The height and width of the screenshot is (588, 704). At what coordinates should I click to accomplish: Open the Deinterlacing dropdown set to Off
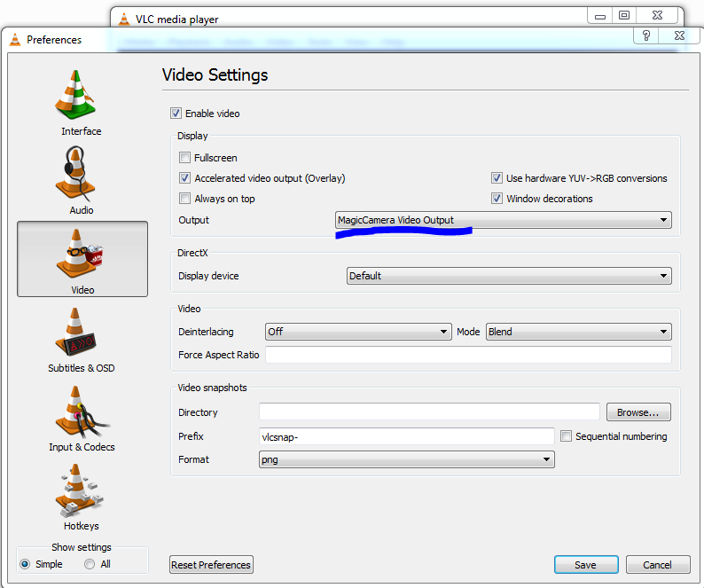(358, 332)
